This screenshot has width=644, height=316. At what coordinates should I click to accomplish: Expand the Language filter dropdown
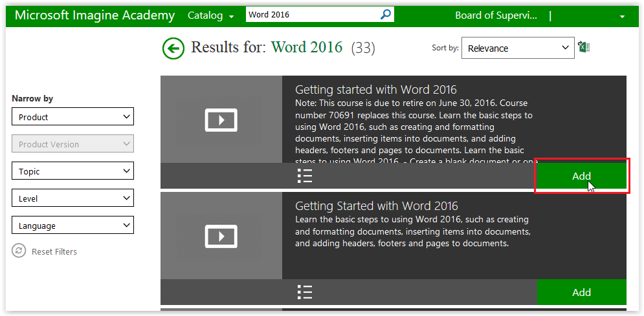click(72, 225)
